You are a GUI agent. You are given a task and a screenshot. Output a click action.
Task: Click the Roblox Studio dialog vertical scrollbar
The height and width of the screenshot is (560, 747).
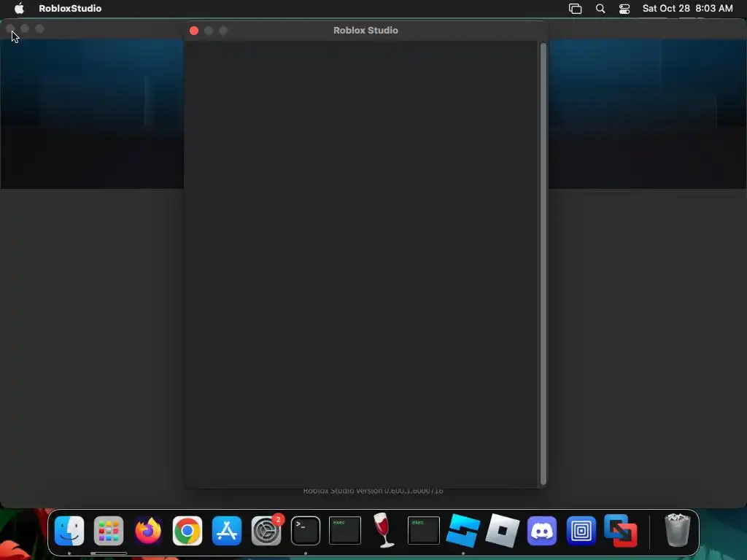543,264
